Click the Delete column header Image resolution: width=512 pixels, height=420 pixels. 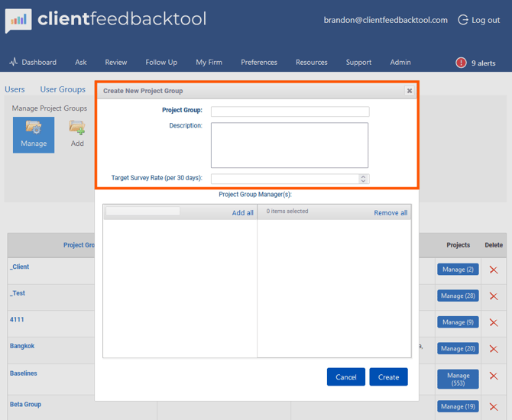coord(494,245)
